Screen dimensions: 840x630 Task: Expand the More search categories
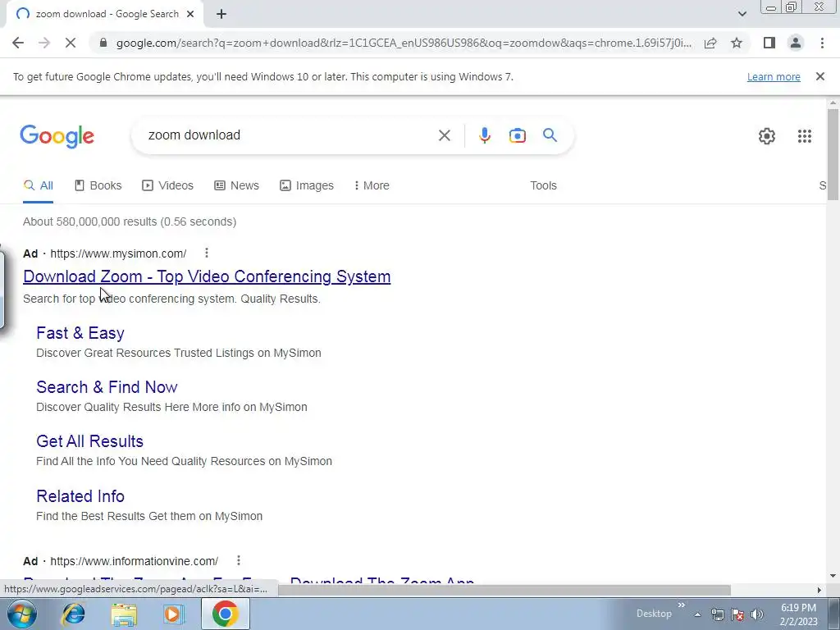tap(372, 185)
